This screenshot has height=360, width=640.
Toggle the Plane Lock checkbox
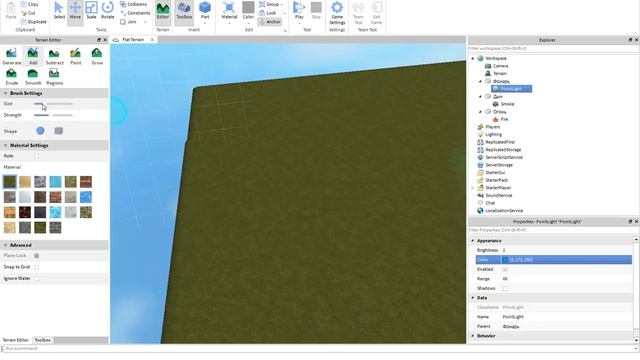37,256
